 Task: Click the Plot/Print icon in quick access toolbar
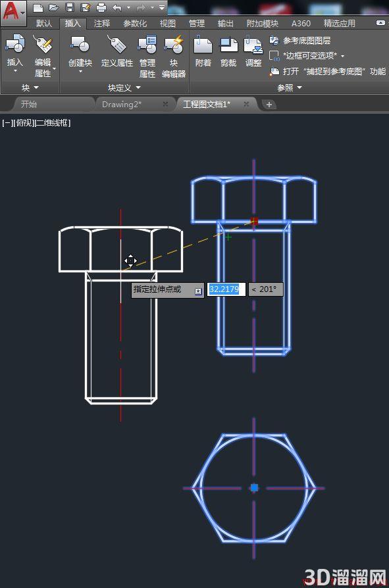(101, 7)
